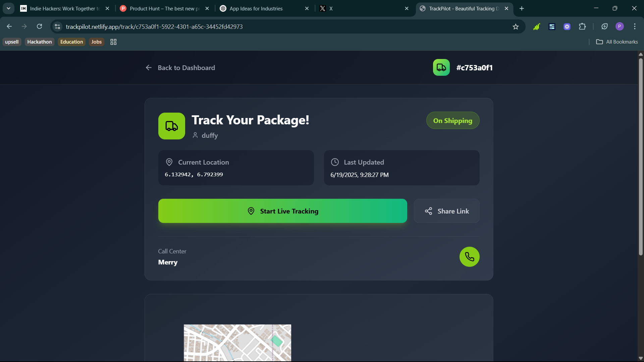644x362 pixels.
Task: Bookmark this page with the star icon
Action: [x=516, y=26]
